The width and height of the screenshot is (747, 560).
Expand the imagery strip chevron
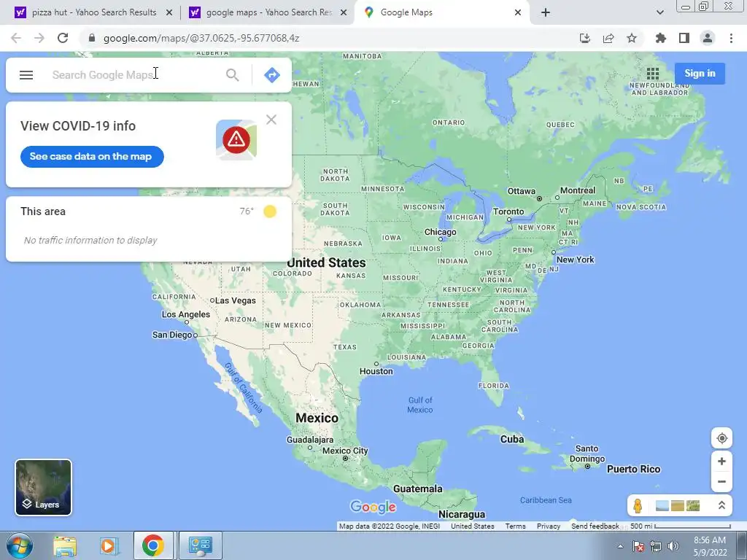[721, 505]
